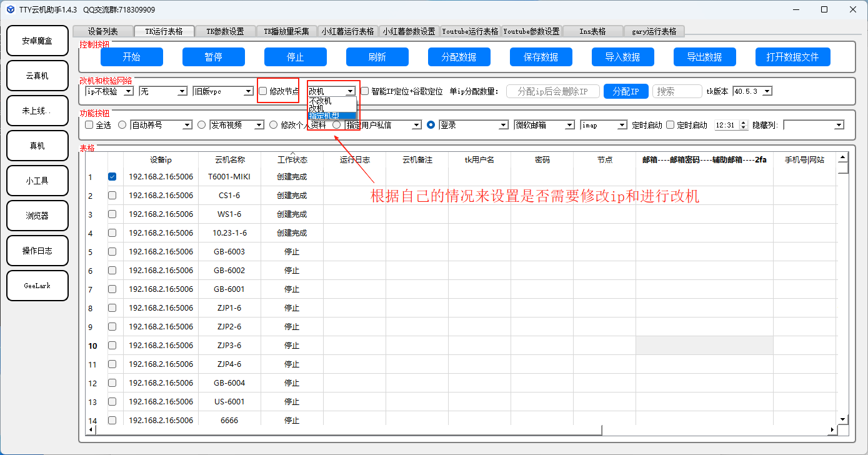Viewport: 868px width, 455px height.
Task: Select the Youtube参数设置 tab
Action: point(531,31)
